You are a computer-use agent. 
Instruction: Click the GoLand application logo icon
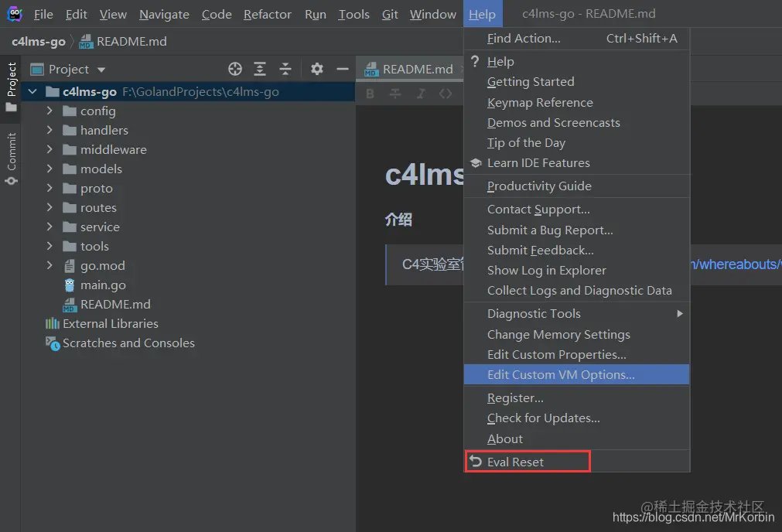click(x=15, y=13)
